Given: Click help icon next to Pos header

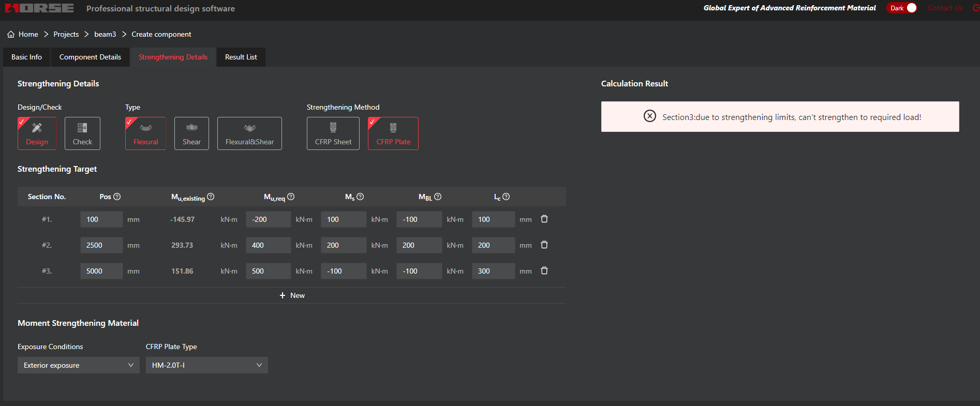Looking at the screenshot, I should click(x=117, y=197).
